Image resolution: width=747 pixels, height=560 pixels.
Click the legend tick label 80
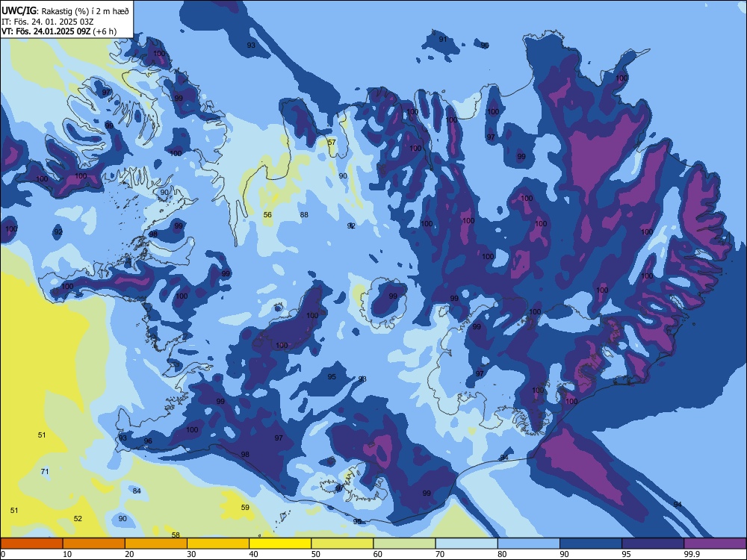[x=502, y=554]
